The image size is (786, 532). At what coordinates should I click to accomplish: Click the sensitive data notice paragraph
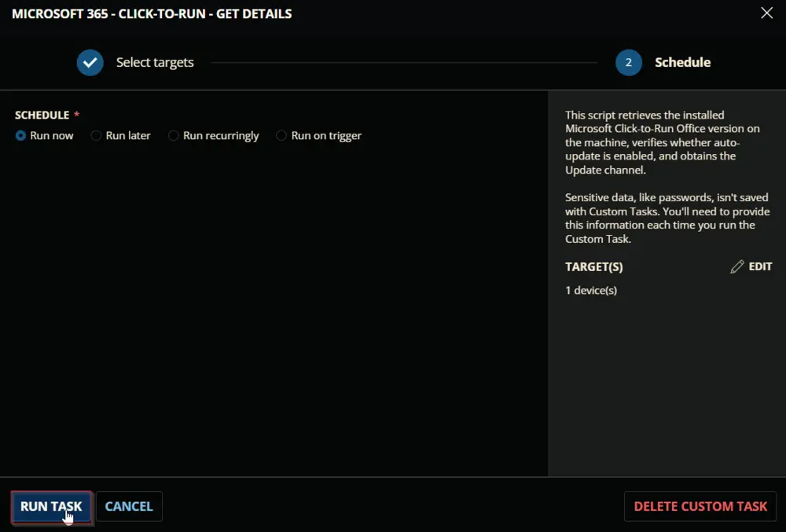[667, 218]
